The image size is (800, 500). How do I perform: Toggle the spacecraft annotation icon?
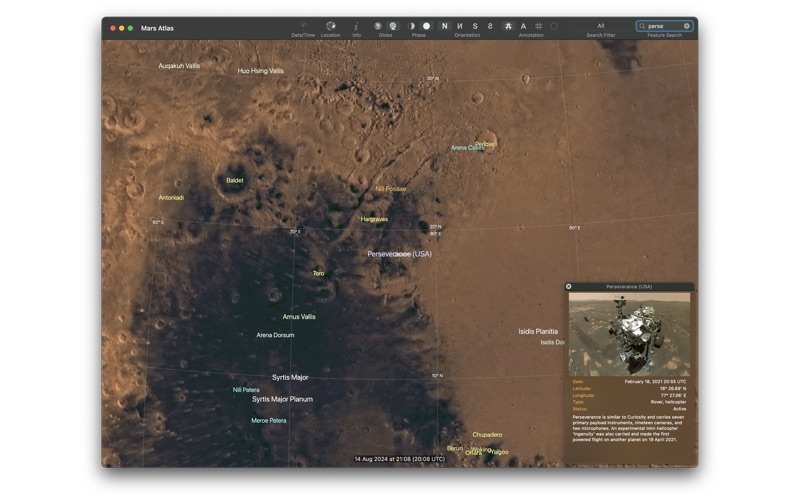(508, 26)
